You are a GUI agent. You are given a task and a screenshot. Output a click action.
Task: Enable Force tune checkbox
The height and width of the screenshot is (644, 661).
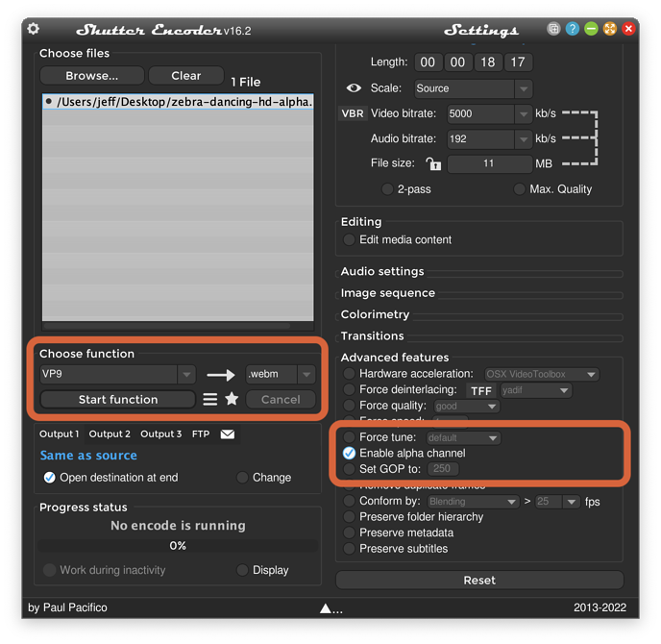pyautogui.click(x=349, y=437)
